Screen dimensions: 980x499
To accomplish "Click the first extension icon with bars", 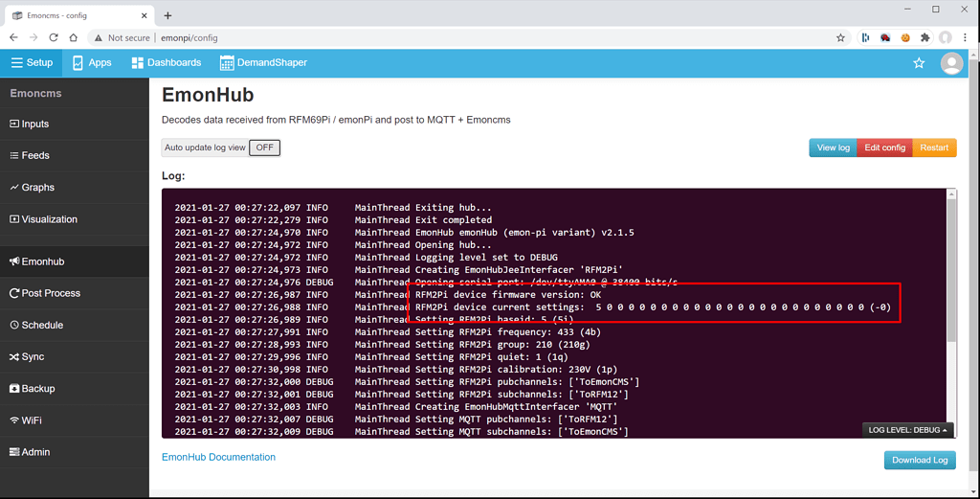I will pos(865,37).
